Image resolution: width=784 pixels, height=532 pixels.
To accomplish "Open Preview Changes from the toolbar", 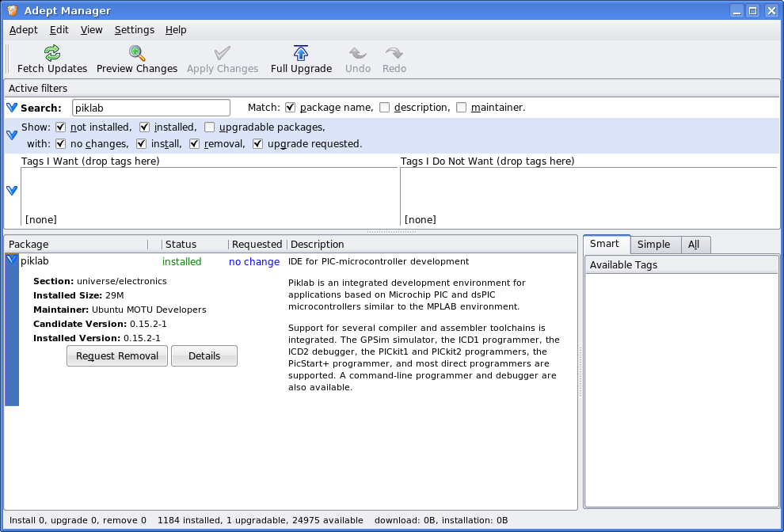I will point(137,54).
